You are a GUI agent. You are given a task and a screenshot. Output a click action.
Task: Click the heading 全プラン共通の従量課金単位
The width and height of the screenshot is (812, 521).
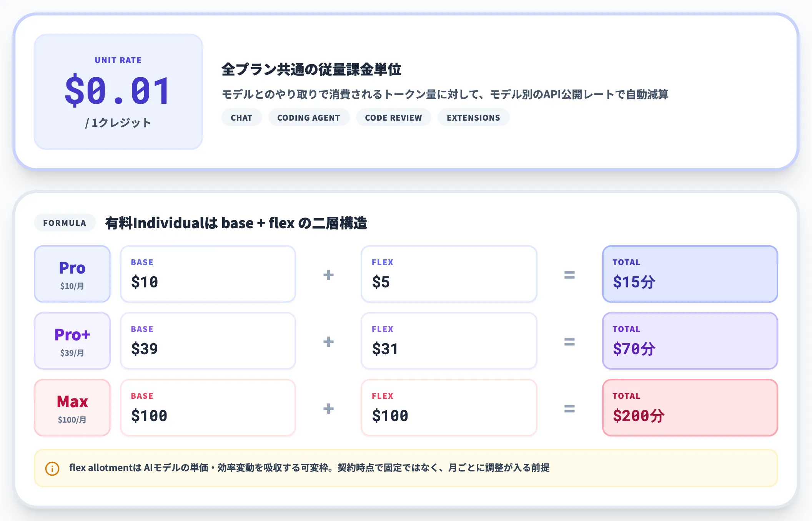point(311,70)
